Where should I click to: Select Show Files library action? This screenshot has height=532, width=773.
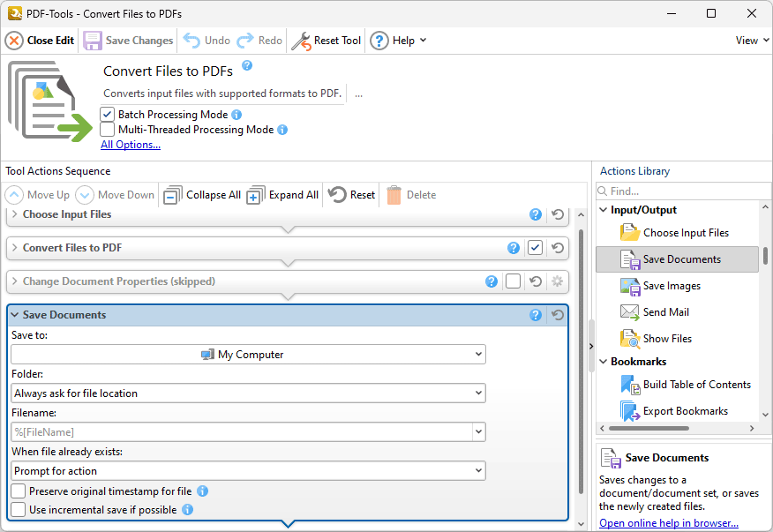(678, 339)
